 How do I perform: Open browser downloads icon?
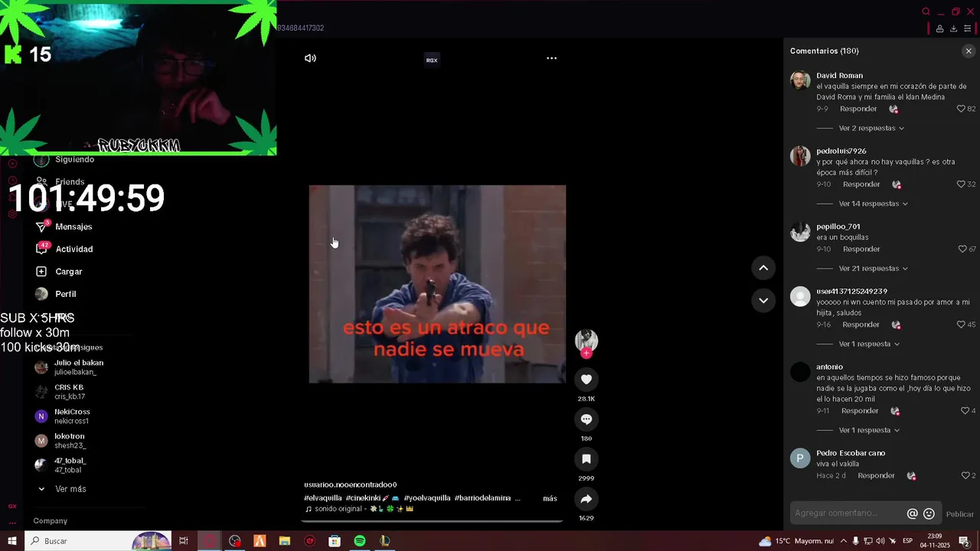(953, 28)
